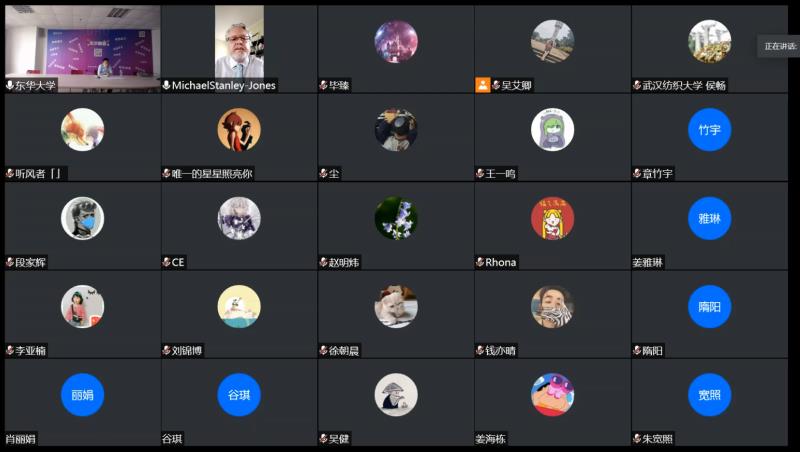The image size is (800, 452).
Task: Click the blue 丽娟 avatar circle
Action: coord(83,395)
